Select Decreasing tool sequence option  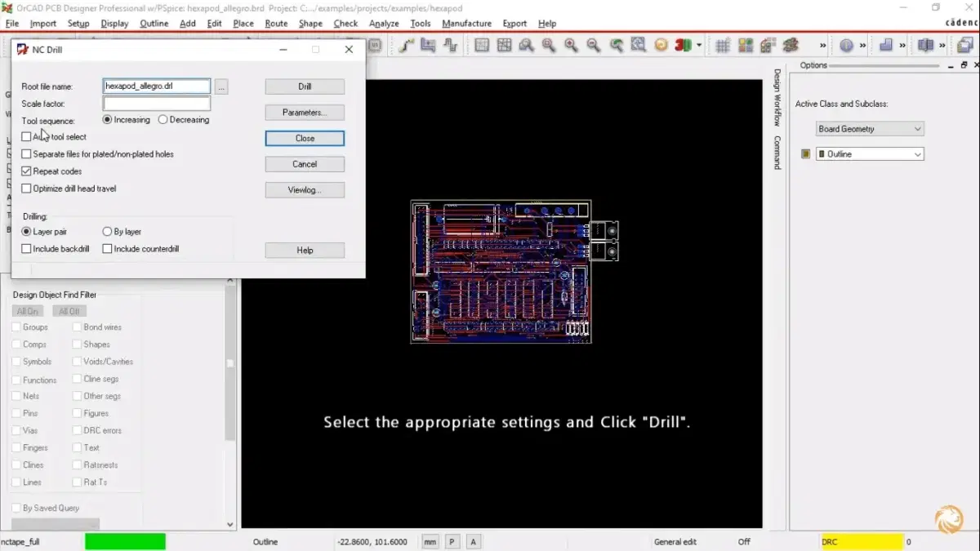[163, 120]
